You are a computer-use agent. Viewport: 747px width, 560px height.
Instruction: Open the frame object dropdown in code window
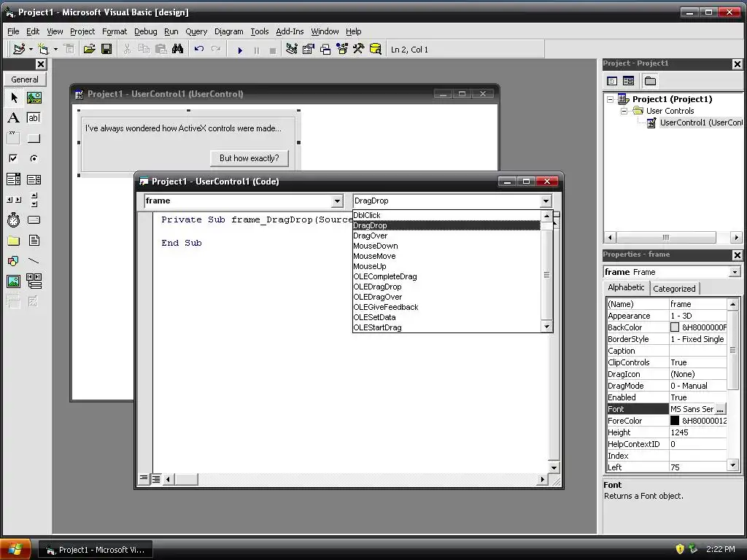(x=337, y=201)
